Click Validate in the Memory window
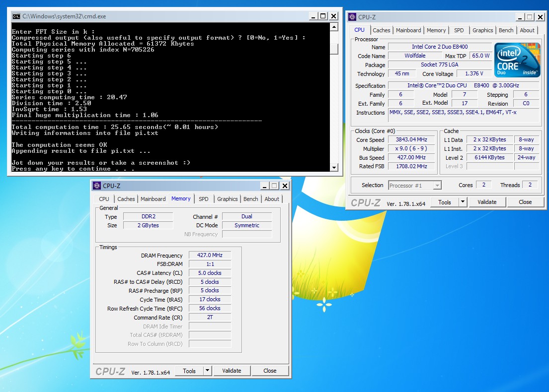Viewport: 549px width, 392px height. pos(232,371)
